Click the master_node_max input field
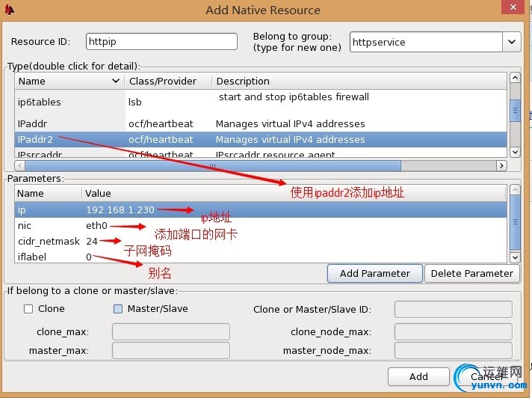 454,350
